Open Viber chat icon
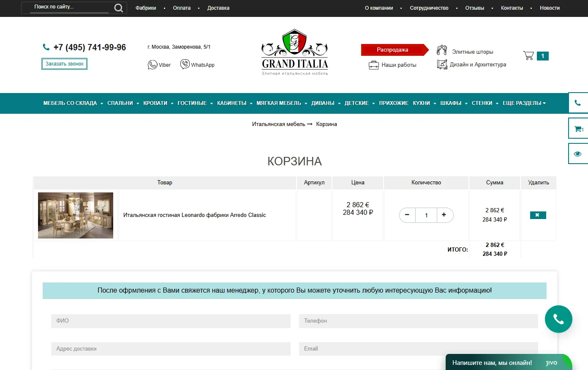Screen dimensions: 588x370 pos(152,65)
